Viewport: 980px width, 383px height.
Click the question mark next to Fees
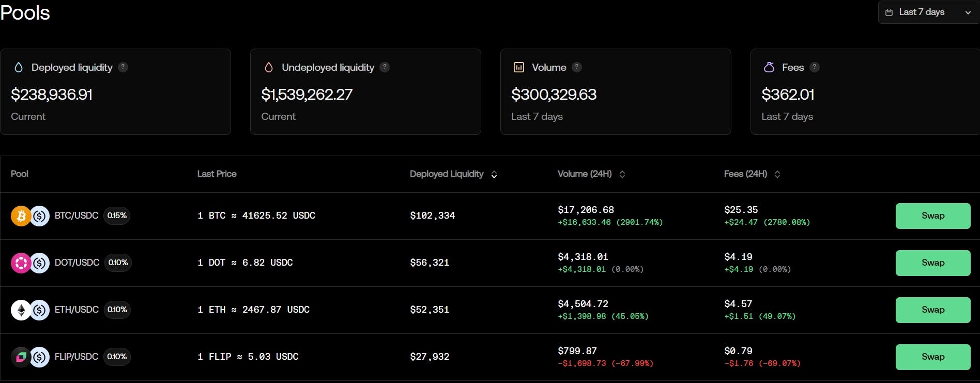pyautogui.click(x=815, y=67)
